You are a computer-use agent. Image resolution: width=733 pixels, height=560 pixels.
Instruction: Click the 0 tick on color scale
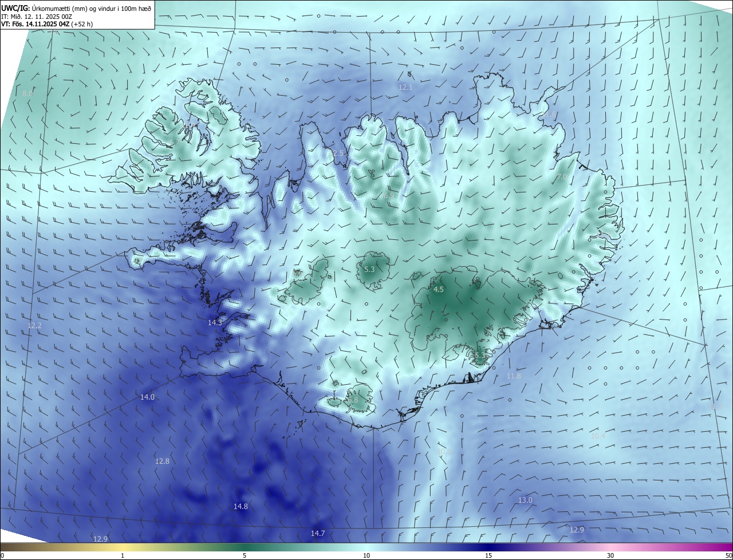click(2, 555)
